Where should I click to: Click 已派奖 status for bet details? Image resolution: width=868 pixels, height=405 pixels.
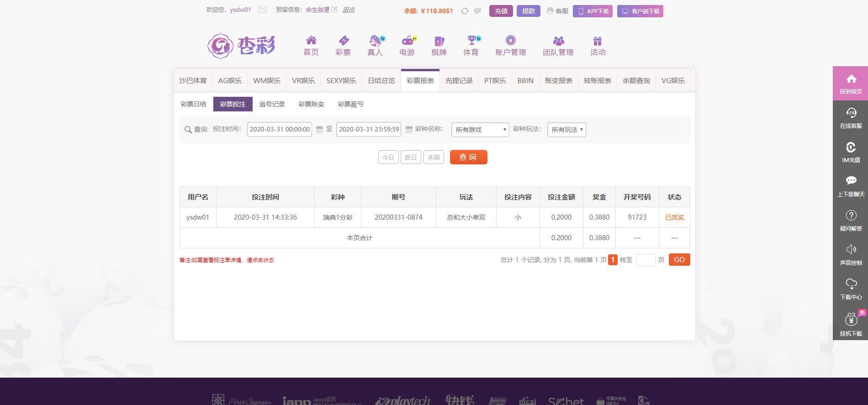click(x=674, y=217)
